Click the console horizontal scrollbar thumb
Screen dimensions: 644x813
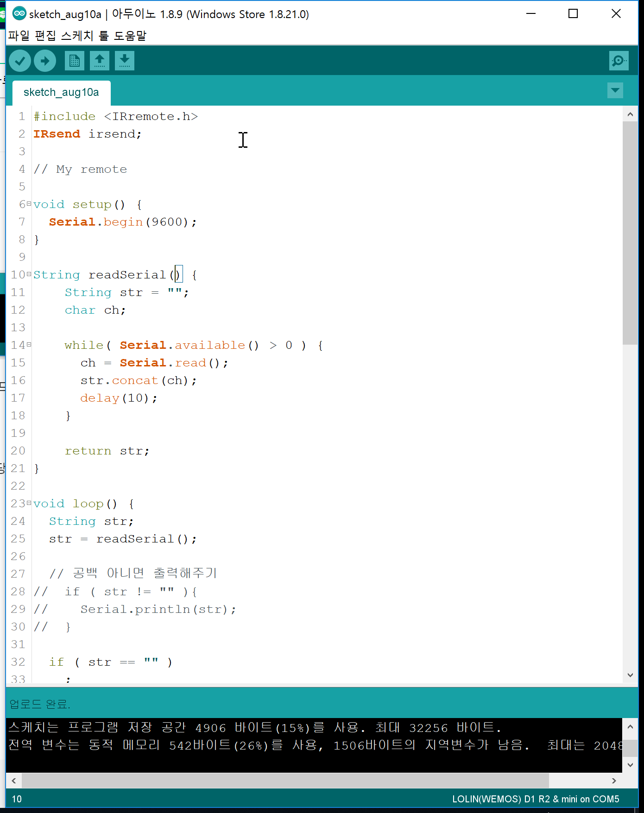[x=285, y=781]
